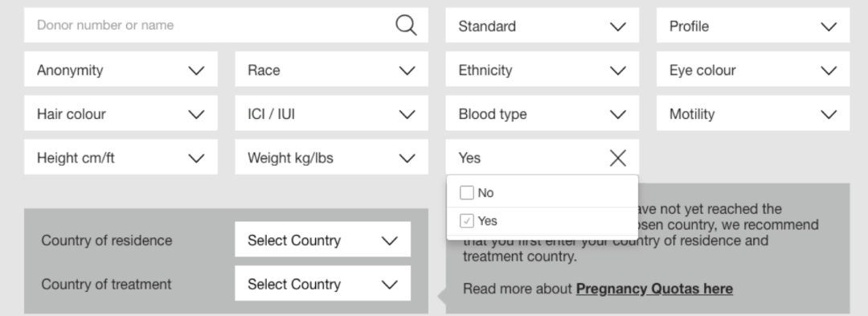868x316 pixels.
Task: Open the Anonymity filter dropdown
Action: click(x=121, y=69)
